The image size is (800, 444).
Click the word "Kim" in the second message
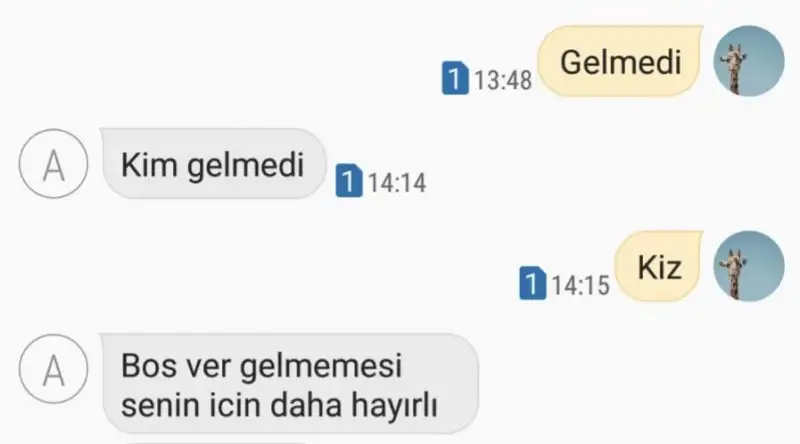point(148,165)
